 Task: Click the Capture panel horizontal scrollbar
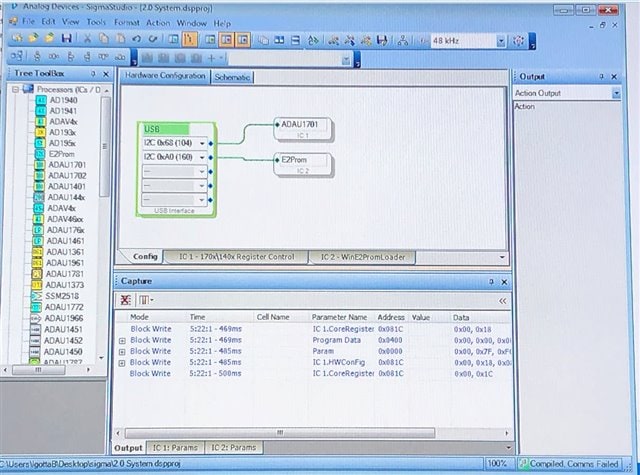pos(280,433)
